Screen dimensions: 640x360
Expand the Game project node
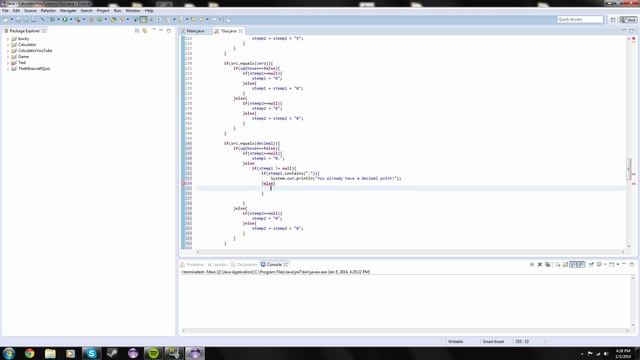pyautogui.click(x=8, y=57)
